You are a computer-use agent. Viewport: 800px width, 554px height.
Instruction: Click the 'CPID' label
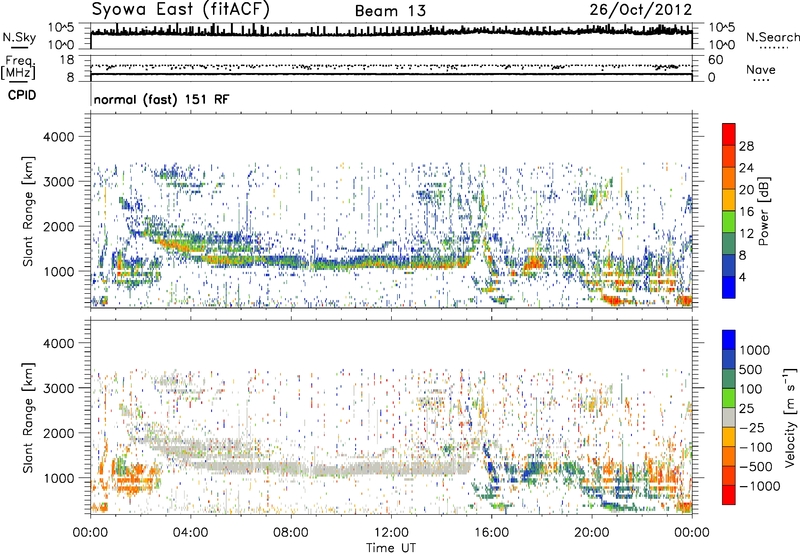(x=22, y=95)
